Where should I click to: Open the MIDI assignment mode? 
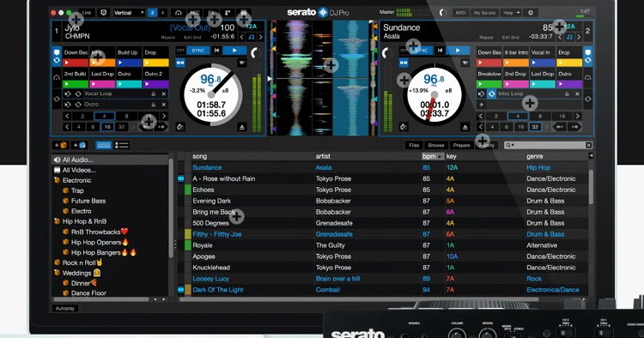460,13
